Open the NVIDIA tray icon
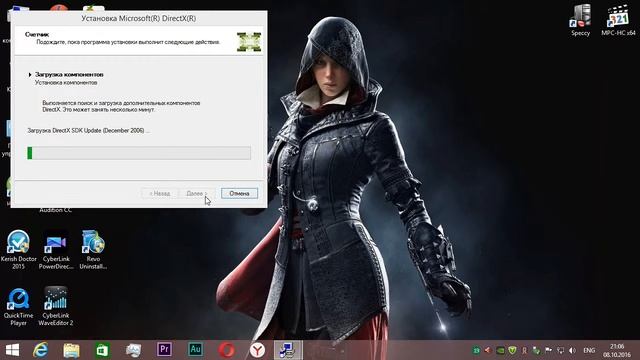The height and width of the screenshot is (360, 640). tap(500, 350)
